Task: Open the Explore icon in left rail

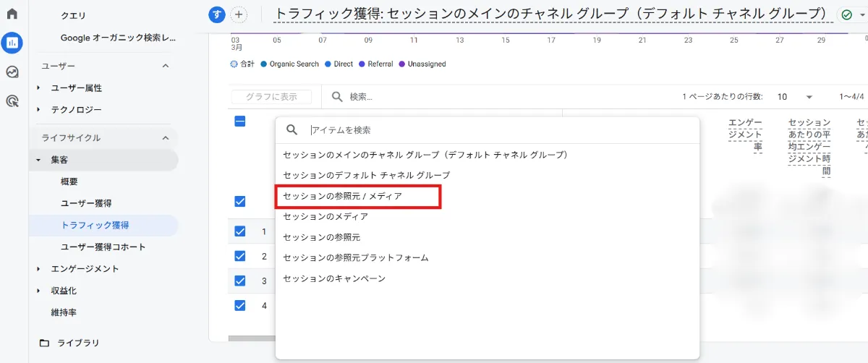Action: click(12, 72)
